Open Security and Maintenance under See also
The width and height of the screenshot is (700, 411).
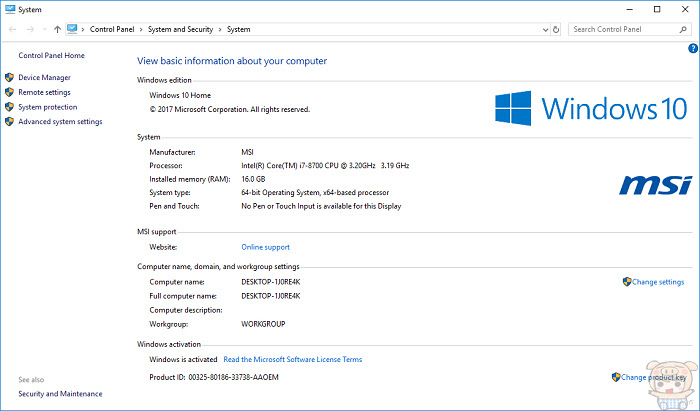60,394
